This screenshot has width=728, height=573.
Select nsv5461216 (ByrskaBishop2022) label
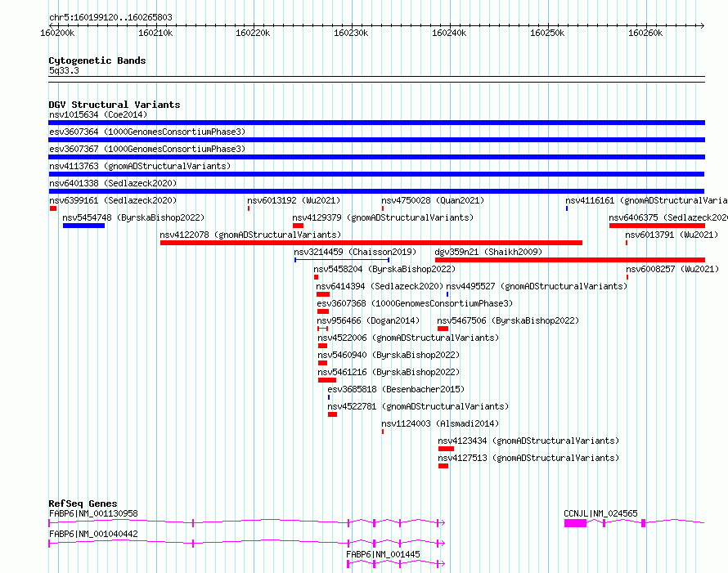(389, 372)
